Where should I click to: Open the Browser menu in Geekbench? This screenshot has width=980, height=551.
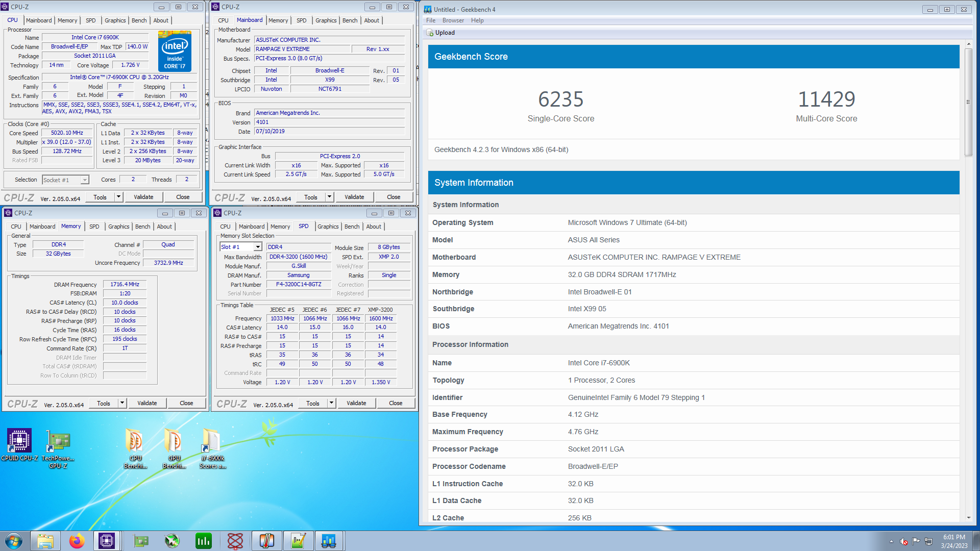[x=453, y=20]
